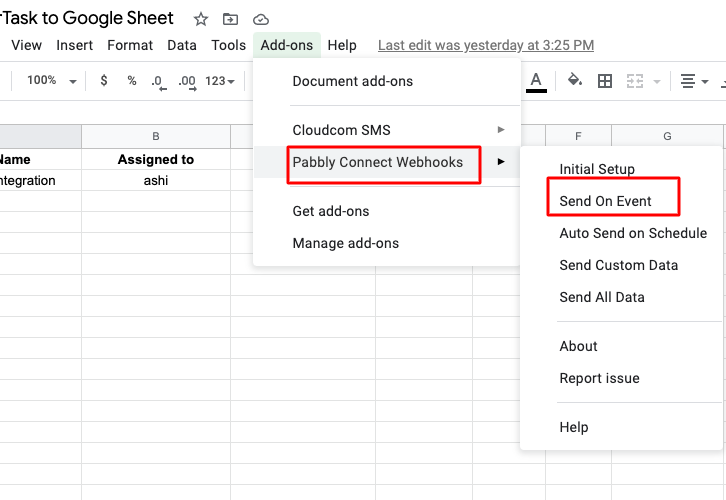726x500 pixels.
Task: Open the Format menu
Action: (x=130, y=45)
